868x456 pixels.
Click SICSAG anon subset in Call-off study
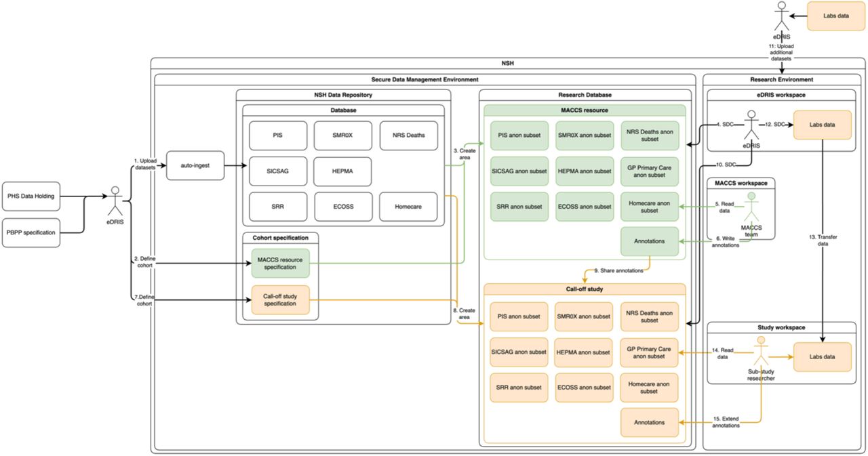tap(519, 352)
